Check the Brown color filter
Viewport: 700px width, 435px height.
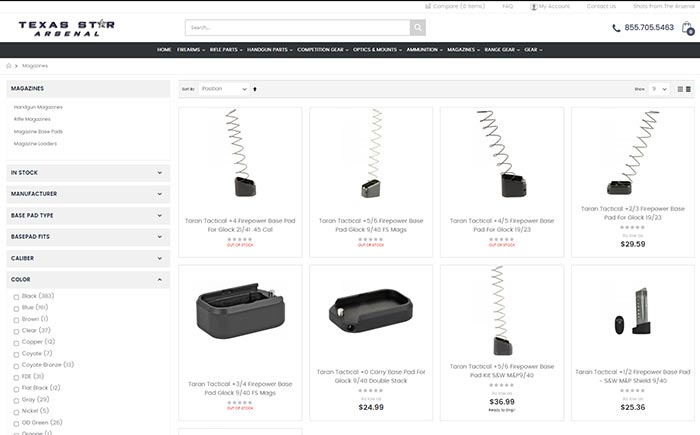pyautogui.click(x=16, y=320)
